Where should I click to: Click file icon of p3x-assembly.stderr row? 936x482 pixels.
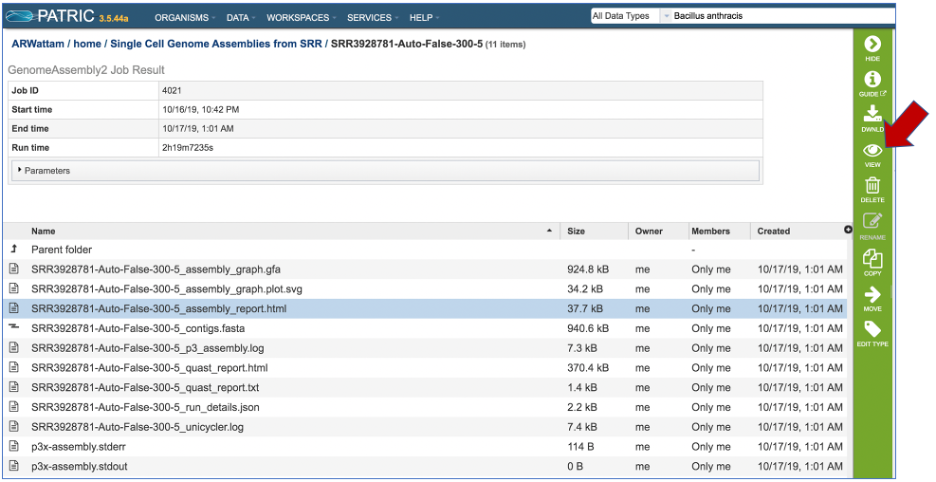[14, 446]
